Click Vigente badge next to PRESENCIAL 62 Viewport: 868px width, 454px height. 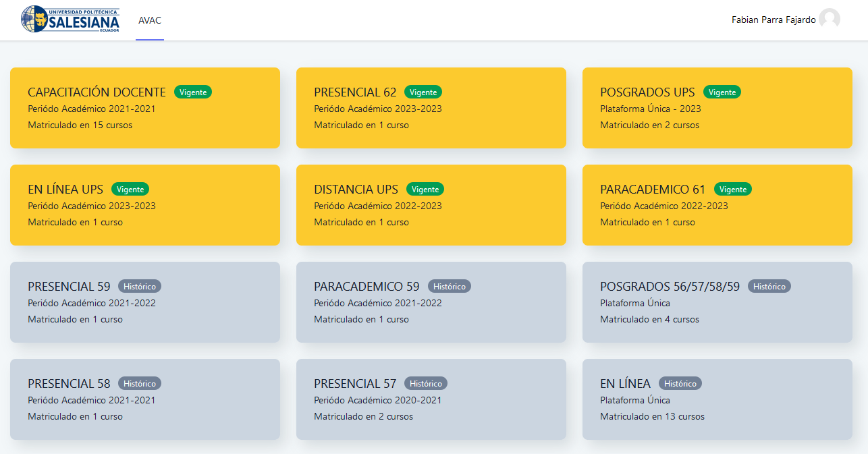click(423, 92)
